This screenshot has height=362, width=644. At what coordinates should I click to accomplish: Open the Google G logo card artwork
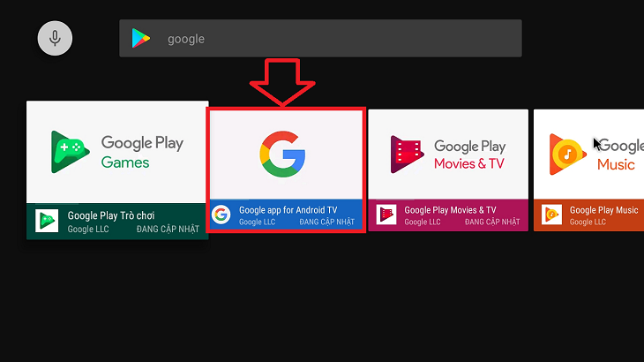(286, 155)
